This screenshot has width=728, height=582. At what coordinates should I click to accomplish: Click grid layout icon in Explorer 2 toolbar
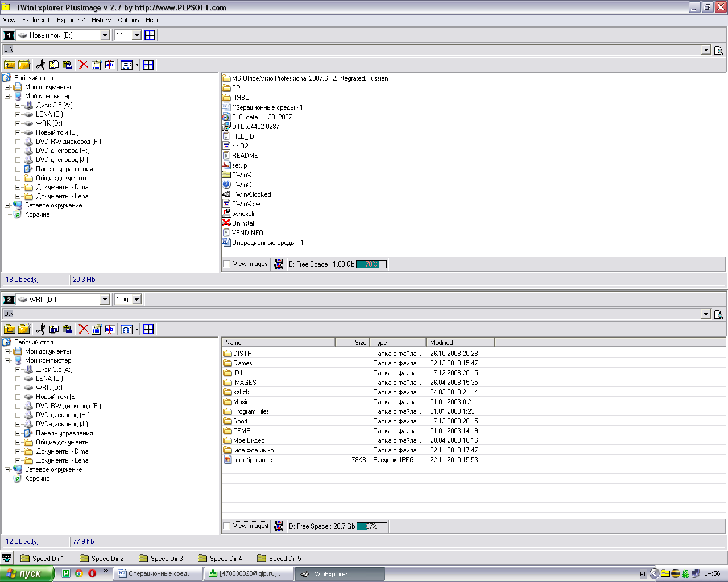pyautogui.click(x=148, y=329)
